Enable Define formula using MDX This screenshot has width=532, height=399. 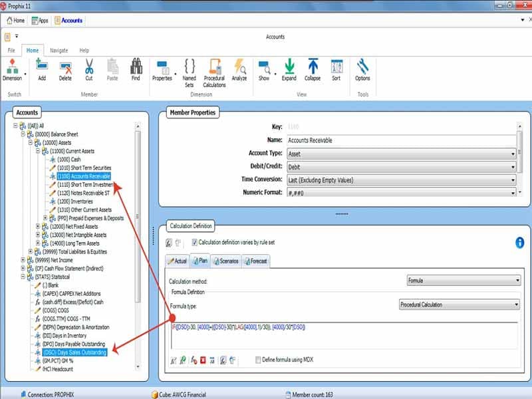tap(258, 358)
